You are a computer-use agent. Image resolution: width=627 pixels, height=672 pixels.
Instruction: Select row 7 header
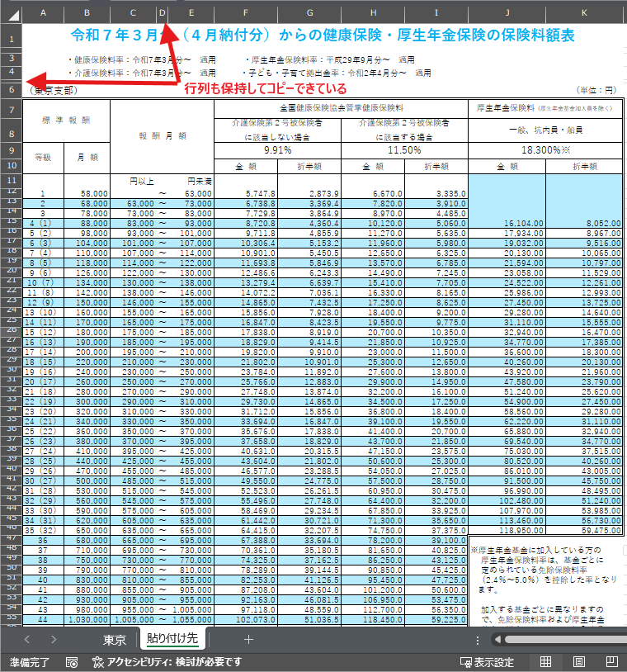pos(12,110)
